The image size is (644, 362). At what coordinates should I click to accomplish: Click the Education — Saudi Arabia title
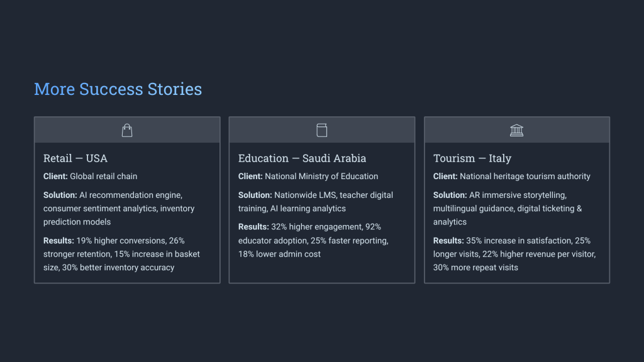(302, 158)
